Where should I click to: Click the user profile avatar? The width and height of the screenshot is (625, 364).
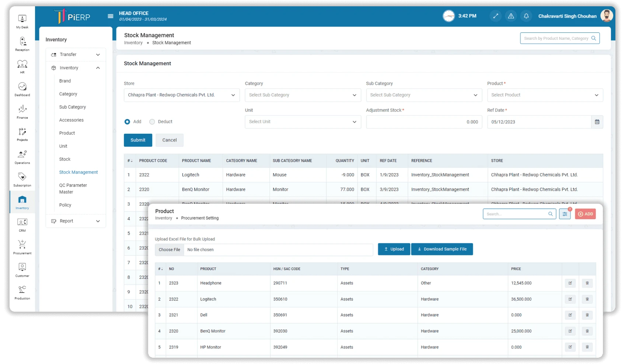607,16
